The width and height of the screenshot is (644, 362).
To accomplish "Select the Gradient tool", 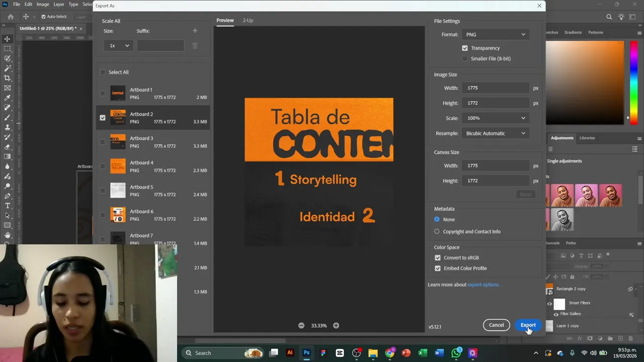I will [8, 157].
